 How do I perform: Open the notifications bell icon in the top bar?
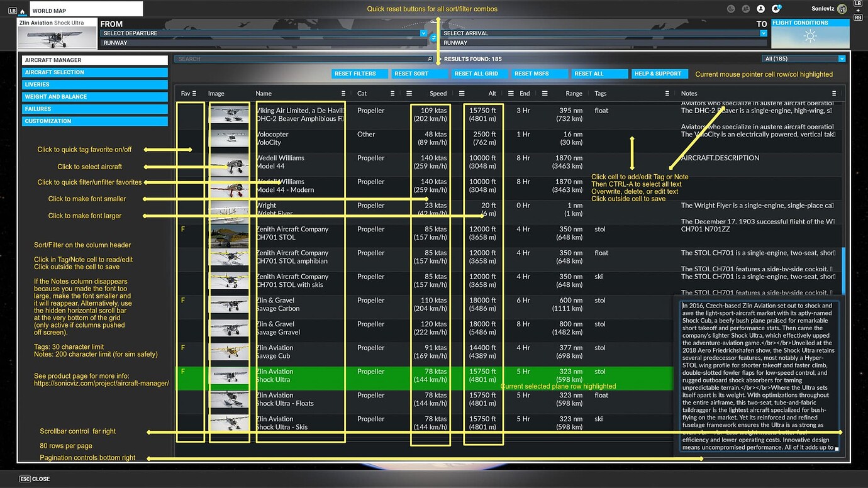(776, 8)
